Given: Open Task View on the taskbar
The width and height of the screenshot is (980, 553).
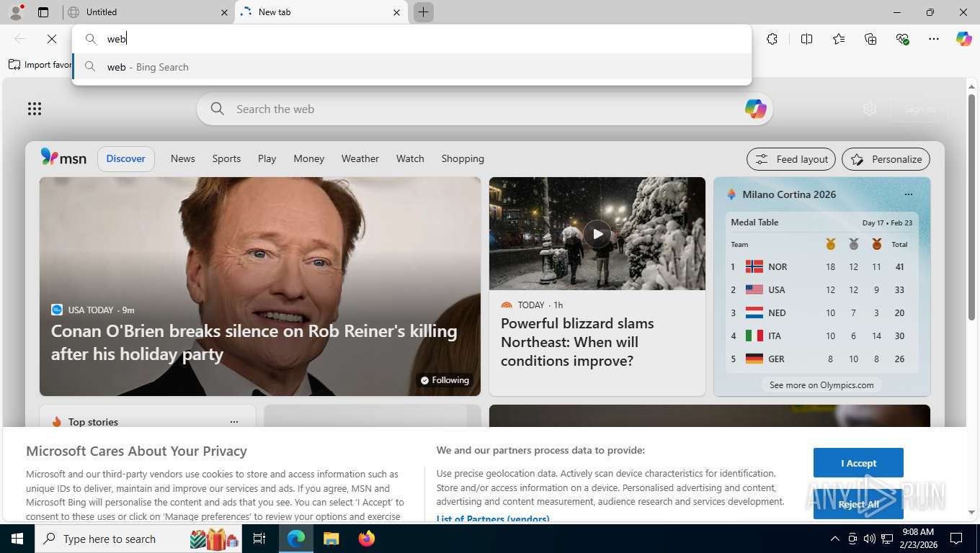Looking at the screenshot, I should click(259, 539).
